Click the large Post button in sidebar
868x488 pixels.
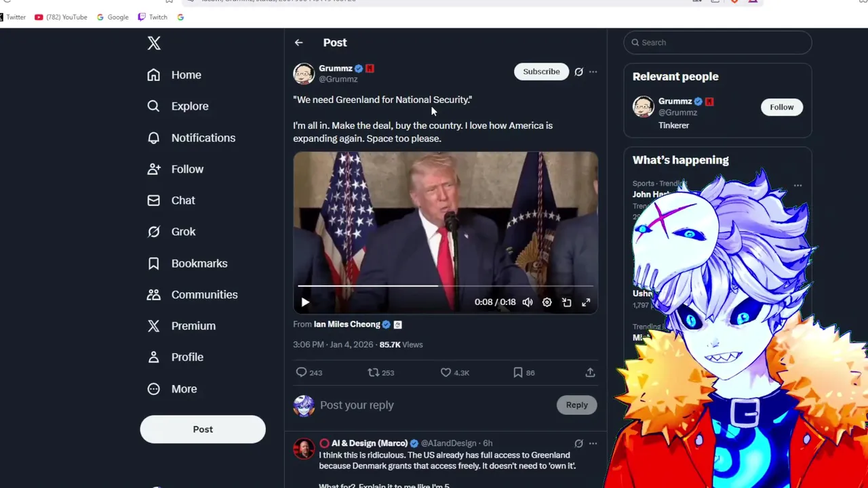[203, 429]
